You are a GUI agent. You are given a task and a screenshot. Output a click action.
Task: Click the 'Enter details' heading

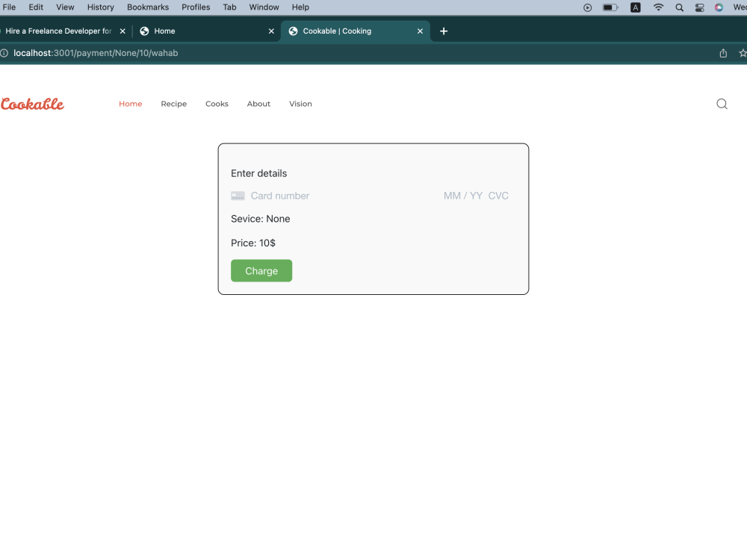[x=259, y=173]
